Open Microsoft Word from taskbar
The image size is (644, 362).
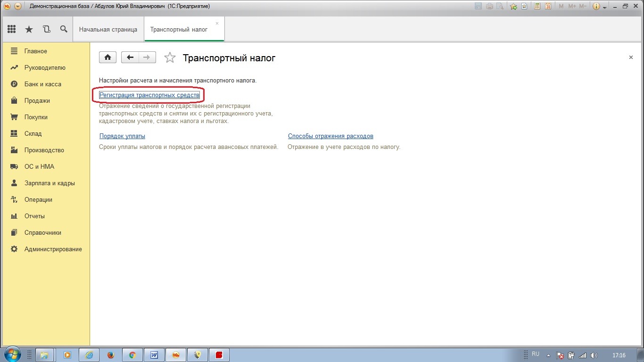click(154, 355)
